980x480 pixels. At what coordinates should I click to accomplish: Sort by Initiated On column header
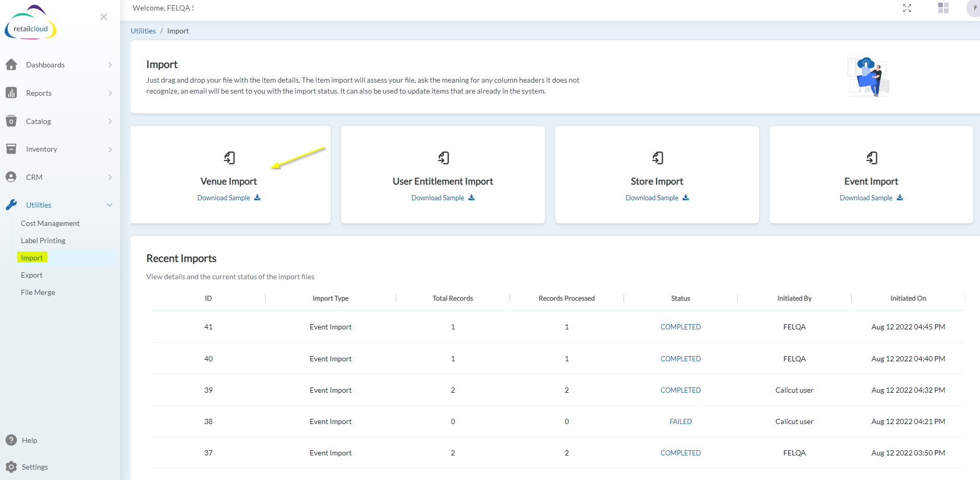[908, 298]
